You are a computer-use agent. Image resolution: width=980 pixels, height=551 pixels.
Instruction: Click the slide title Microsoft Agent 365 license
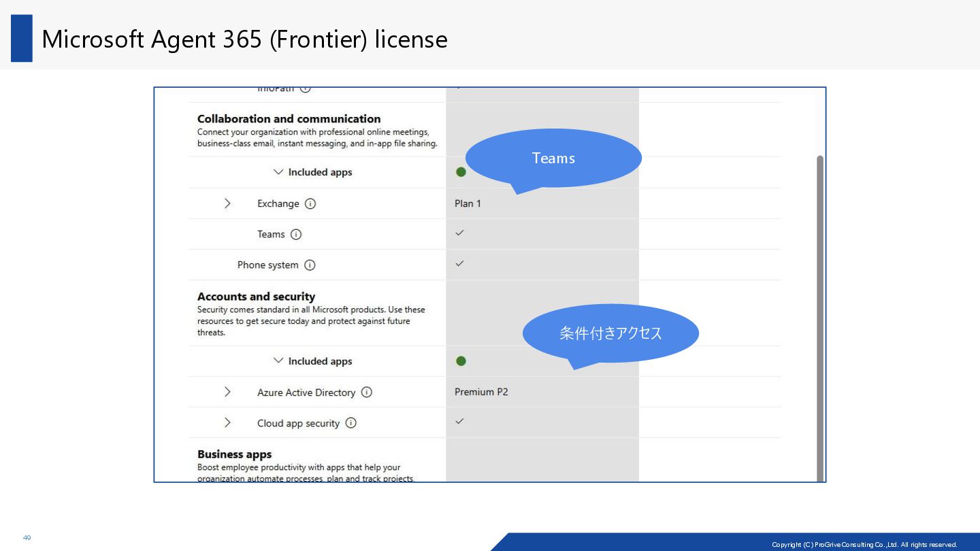(x=244, y=39)
